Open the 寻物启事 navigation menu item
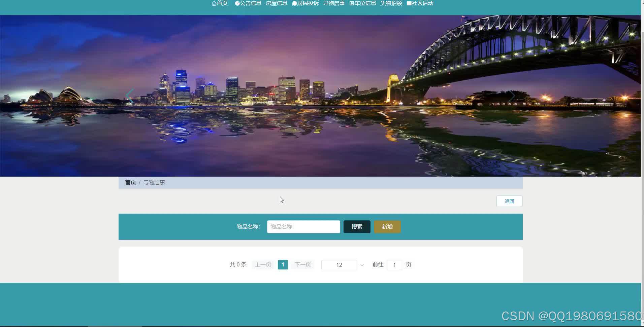Image resolution: width=644 pixels, height=327 pixels. coord(334,3)
